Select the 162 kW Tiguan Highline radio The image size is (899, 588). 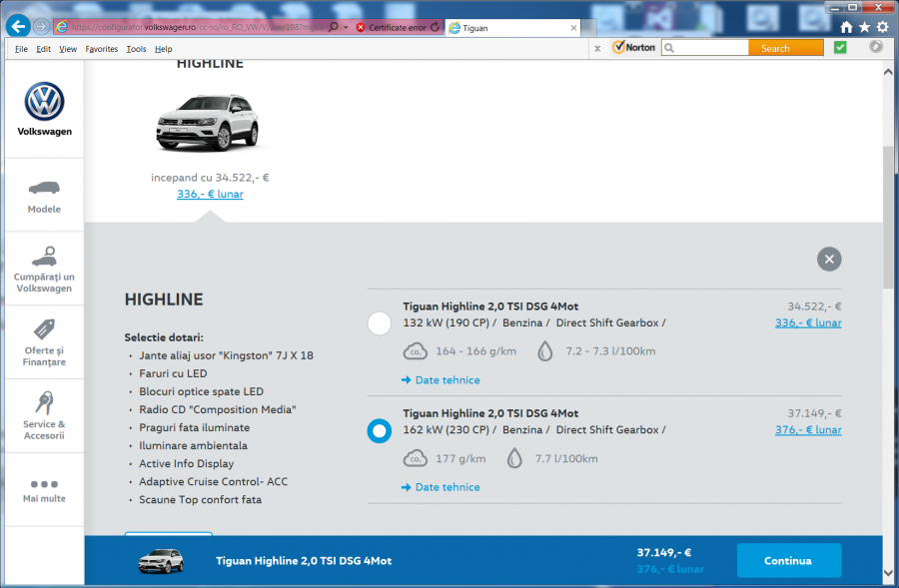pos(380,430)
